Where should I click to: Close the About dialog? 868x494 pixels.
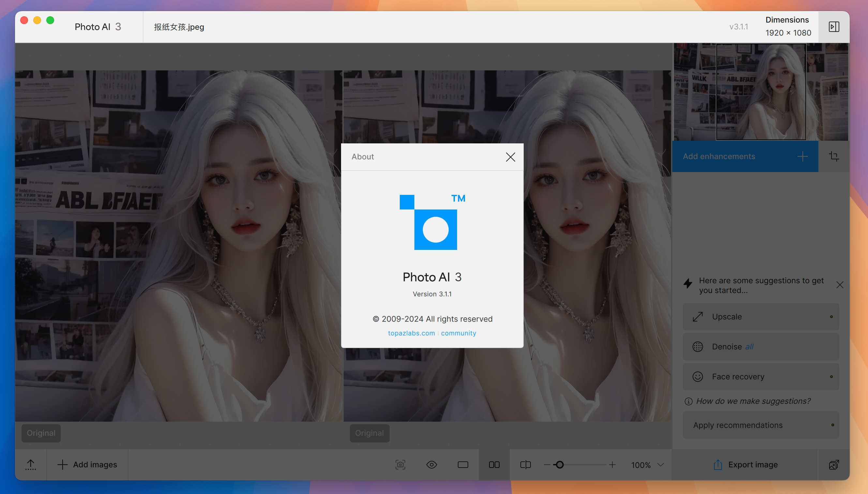[x=509, y=157]
